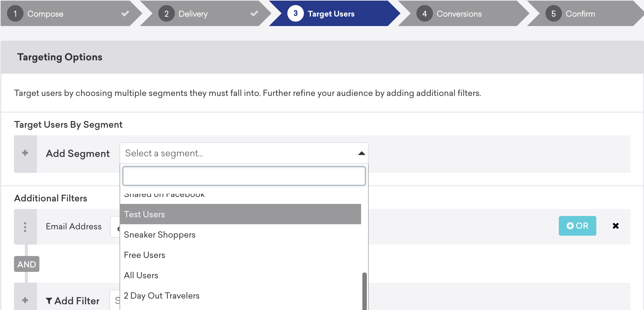Click the Delivery step checkmark icon
The height and width of the screenshot is (310, 644).
pos(254,13)
